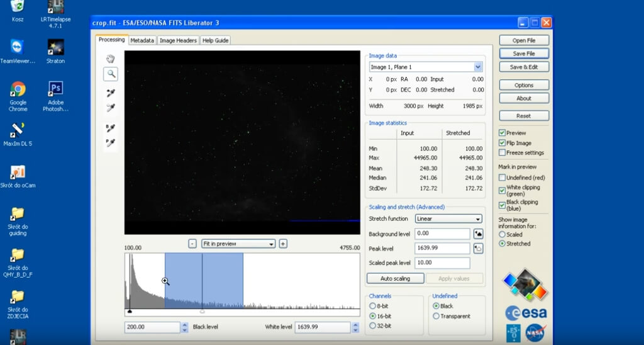Open the Fit in preview zoom dropdown
Screen dimensions: 644x345
(x=238, y=244)
